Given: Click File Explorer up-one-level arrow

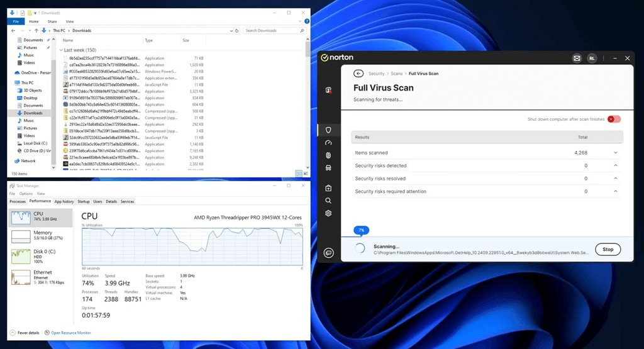Looking at the screenshot, I should click(36, 30).
